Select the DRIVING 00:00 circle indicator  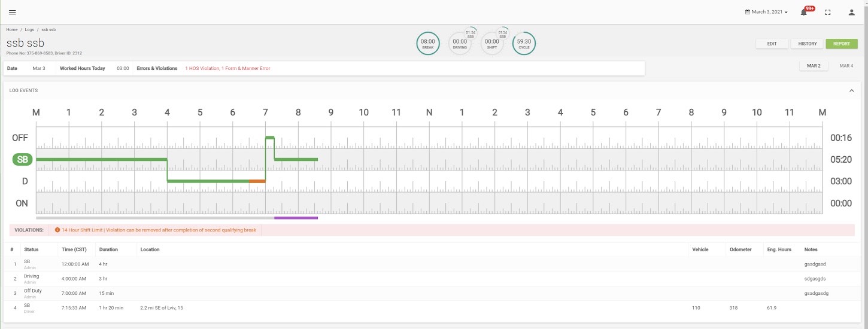tap(460, 43)
